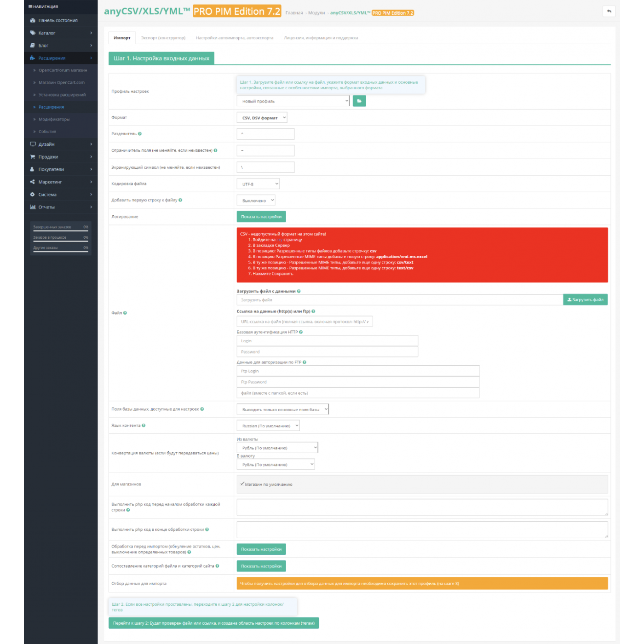Click the Завершенных заказов progress bar
The width and height of the screenshot is (644, 644).
pos(60,231)
